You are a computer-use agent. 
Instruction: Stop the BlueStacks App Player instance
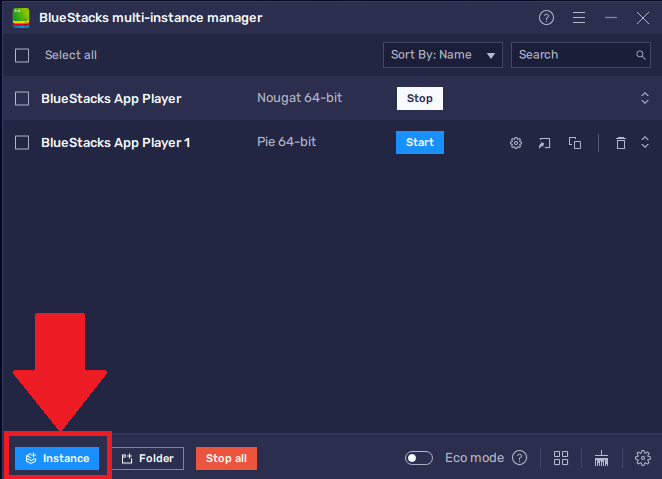click(x=420, y=98)
